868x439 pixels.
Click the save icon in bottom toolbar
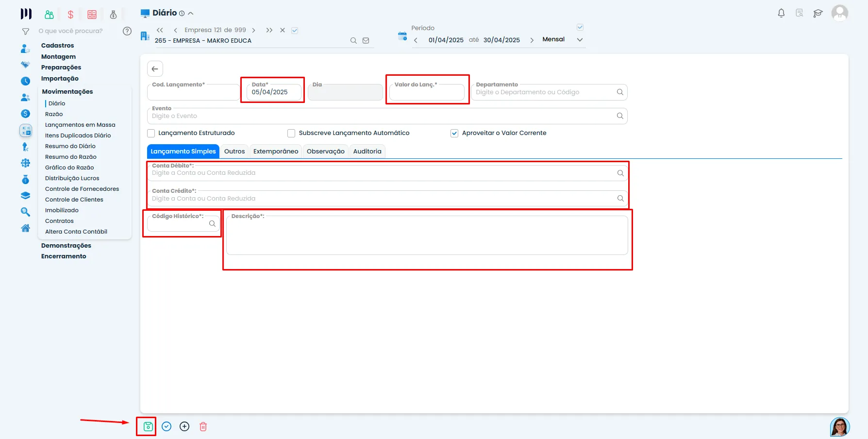click(148, 426)
